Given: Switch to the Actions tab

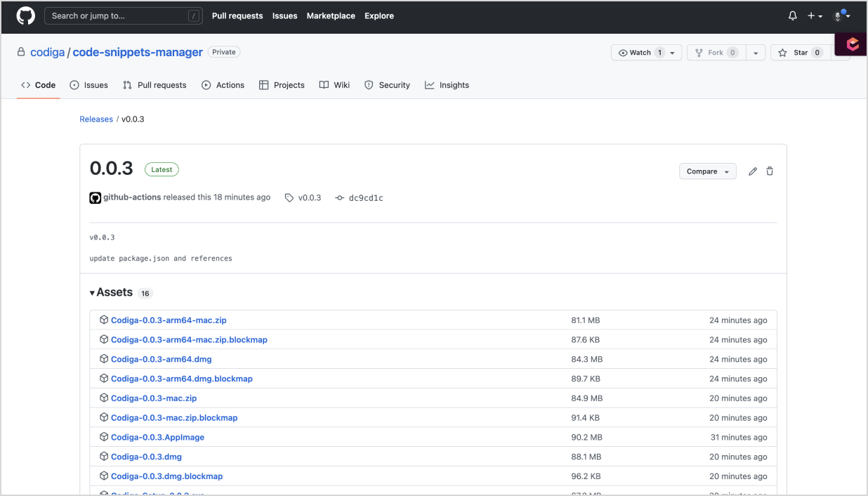Looking at the screenshot, I should coord(223,85).
